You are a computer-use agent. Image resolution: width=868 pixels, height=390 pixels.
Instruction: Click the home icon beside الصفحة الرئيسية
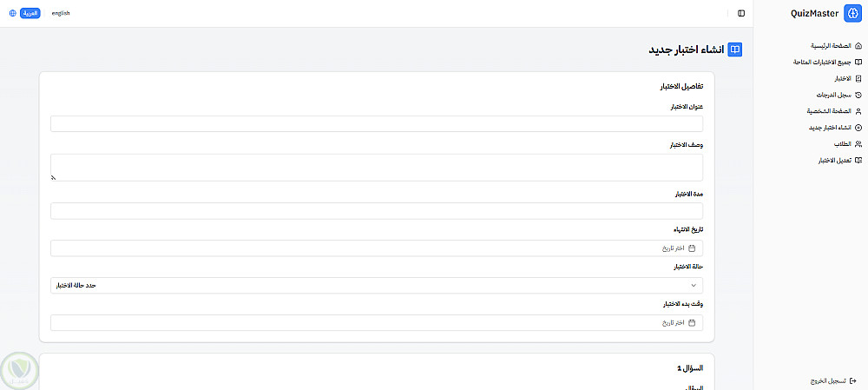point(858,45)
